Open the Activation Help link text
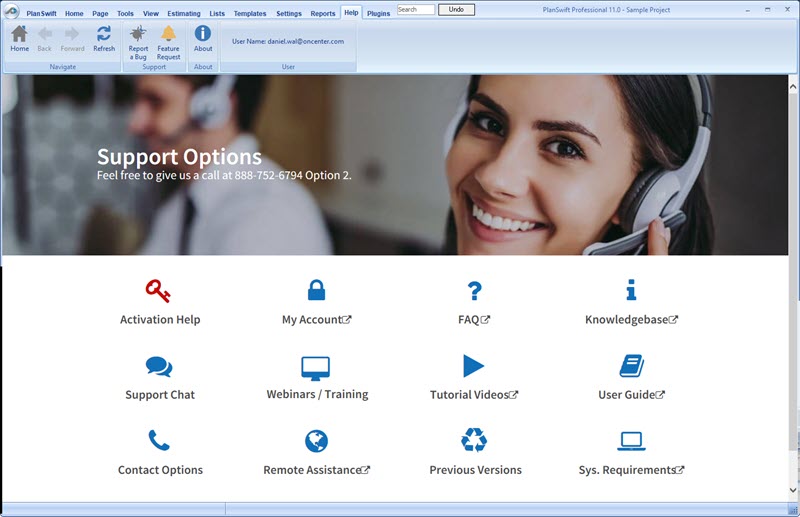Screen dimensions: 800x517 pos(160,319)
